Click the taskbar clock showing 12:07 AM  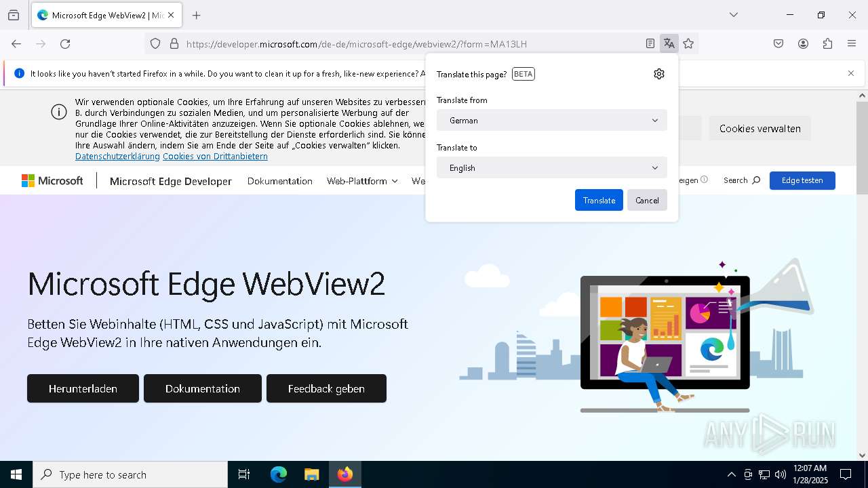(809, 474)
